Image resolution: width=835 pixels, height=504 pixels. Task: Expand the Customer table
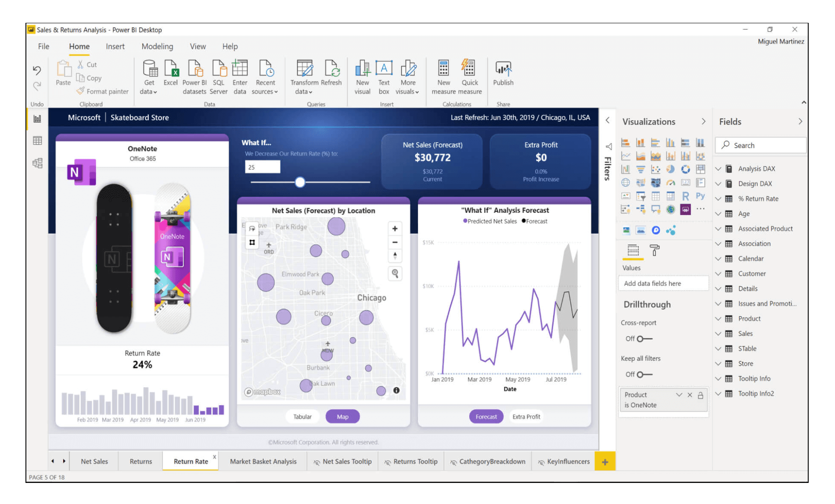(718, 274)
